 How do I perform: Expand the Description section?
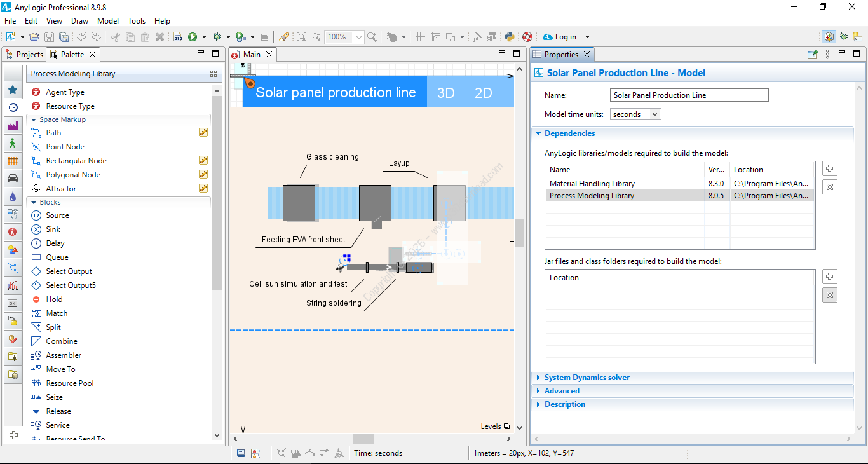[538, 404]
